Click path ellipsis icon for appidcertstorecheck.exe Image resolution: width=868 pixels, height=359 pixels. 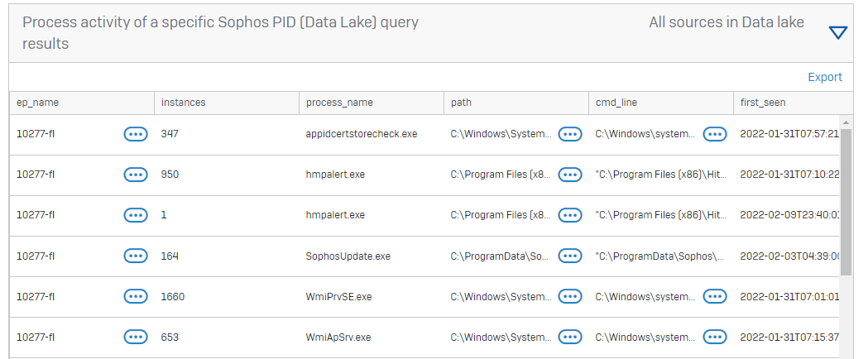pos(570,134)
